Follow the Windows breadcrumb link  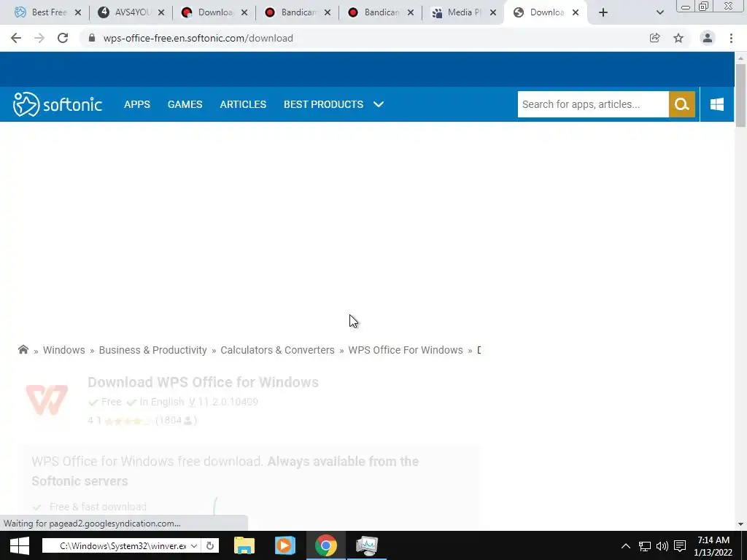point(64,350)
